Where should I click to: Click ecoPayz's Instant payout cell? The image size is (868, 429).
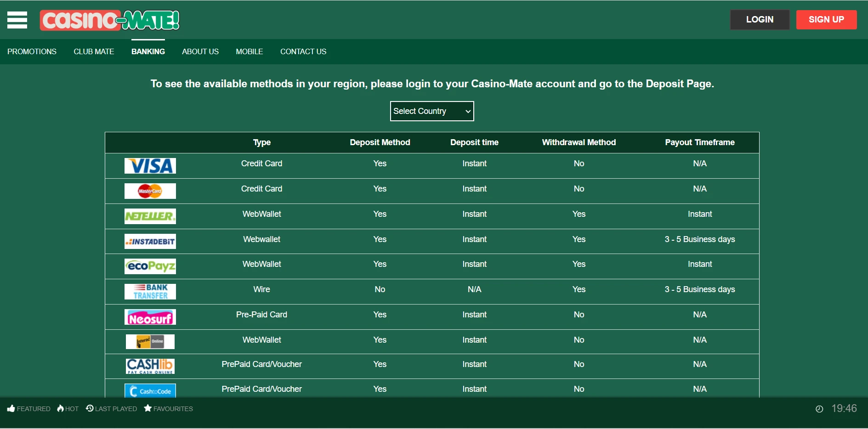click(x=700, y=264)
